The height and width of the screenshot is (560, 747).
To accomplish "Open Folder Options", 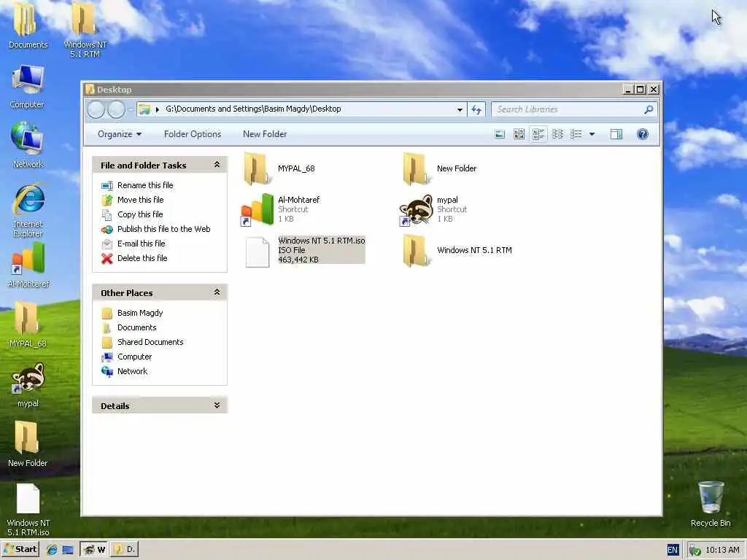I will tap(193, 134).
